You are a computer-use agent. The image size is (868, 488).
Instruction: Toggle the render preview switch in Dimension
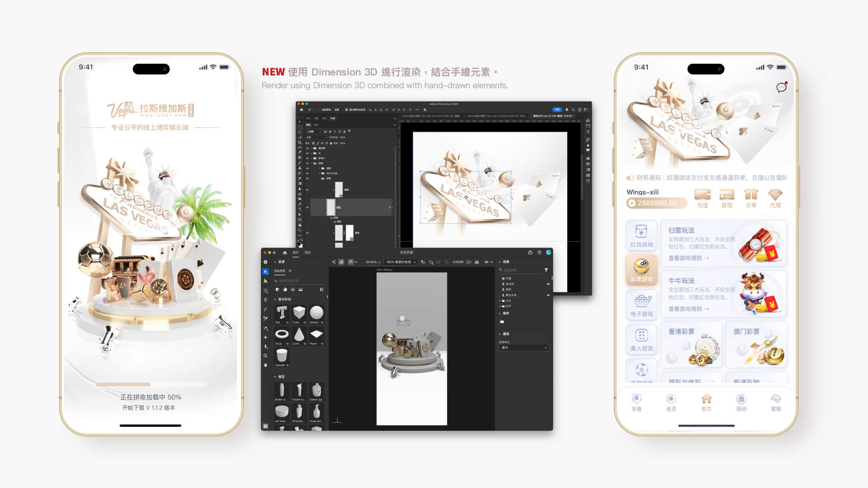[x=468, y=262]
